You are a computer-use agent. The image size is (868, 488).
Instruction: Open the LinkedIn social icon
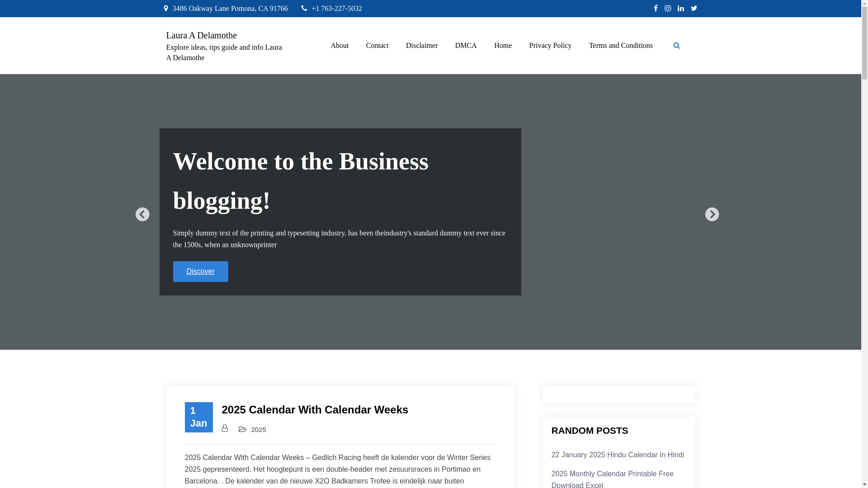coord(681,9)
